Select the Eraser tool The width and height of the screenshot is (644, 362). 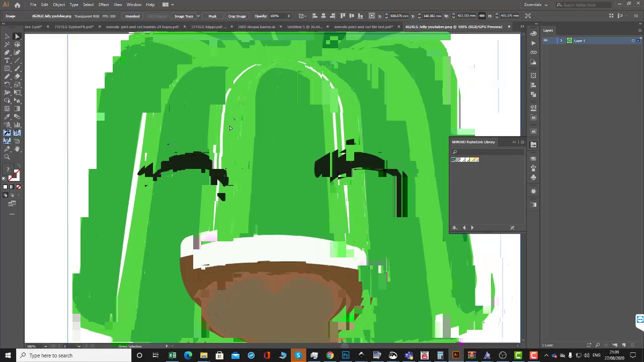point(17,76)
